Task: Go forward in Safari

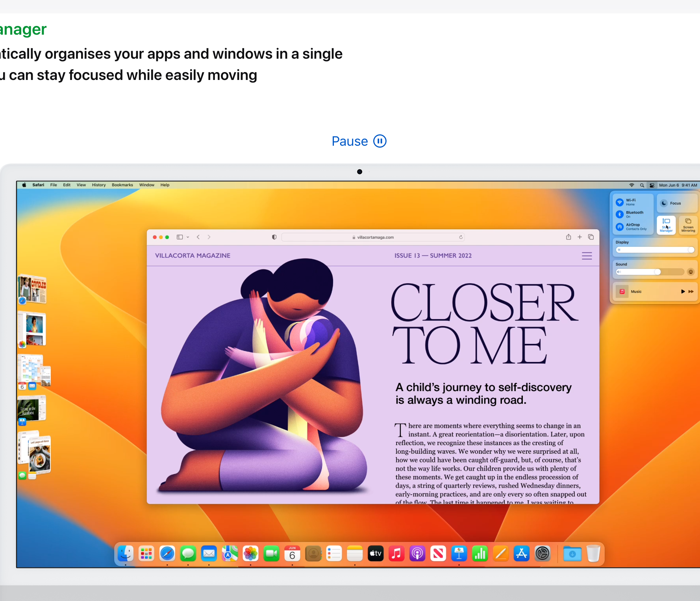Action: click(209, 237)
